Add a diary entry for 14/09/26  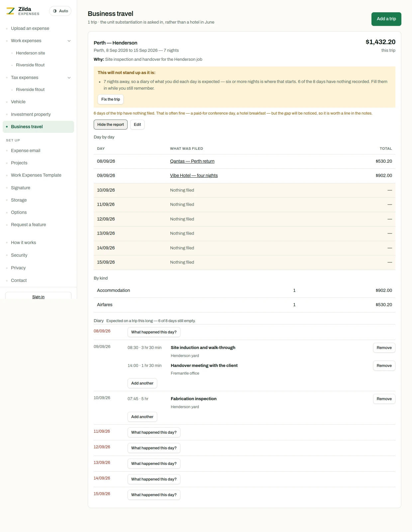click(x=154, y=479)
